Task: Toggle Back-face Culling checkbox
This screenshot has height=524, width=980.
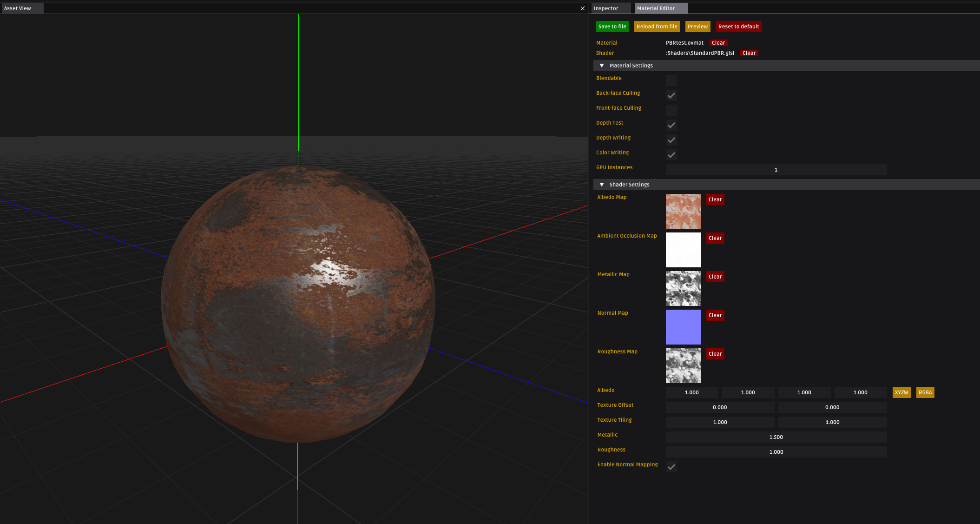Action: click(671, 95)
